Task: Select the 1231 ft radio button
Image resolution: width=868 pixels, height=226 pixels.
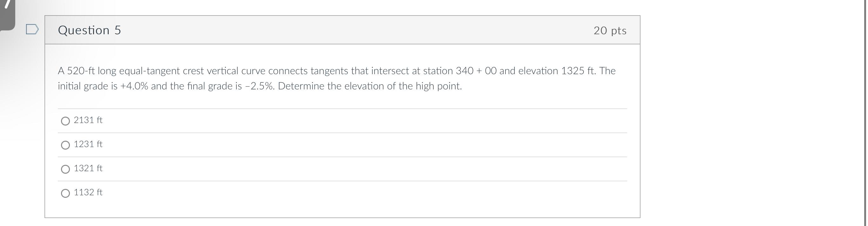Action: pos(65,145)
